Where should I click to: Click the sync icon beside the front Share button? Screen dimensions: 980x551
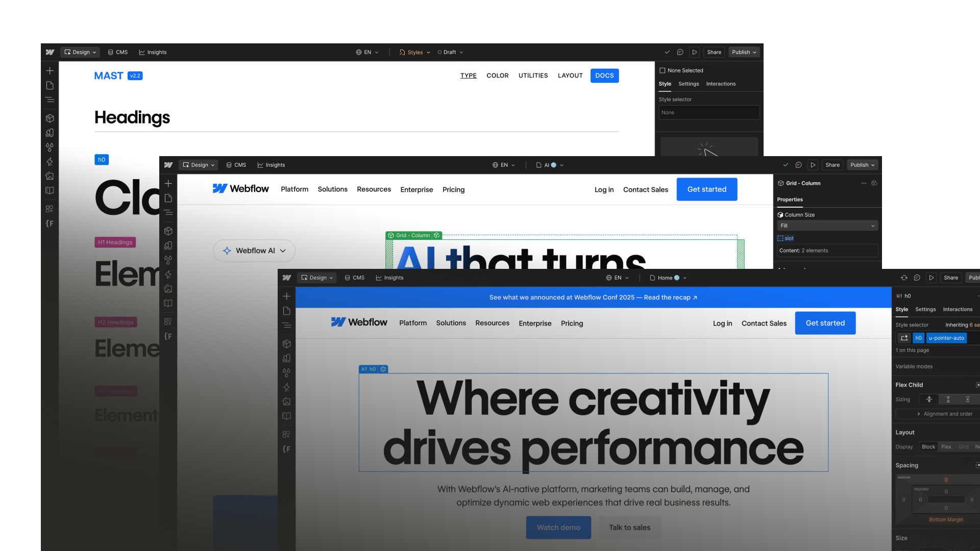(x=904, y=278)
